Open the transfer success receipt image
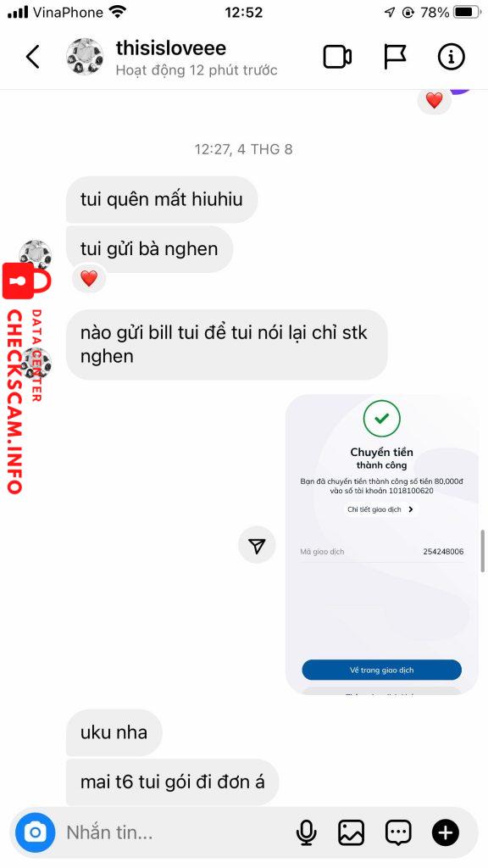The width and height of the screenshot is (488, 868). [382, 545]
